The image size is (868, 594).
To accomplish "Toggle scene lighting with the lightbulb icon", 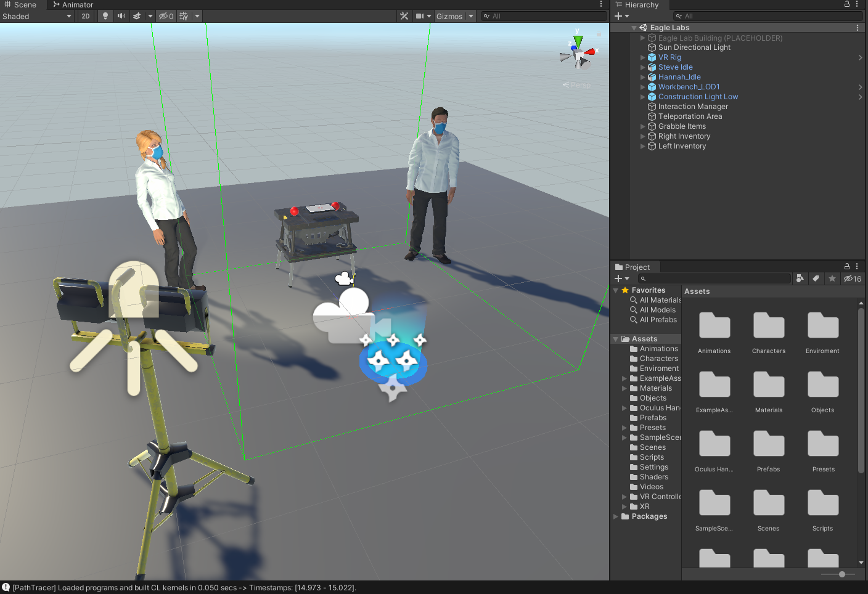I will click(105, 16).
